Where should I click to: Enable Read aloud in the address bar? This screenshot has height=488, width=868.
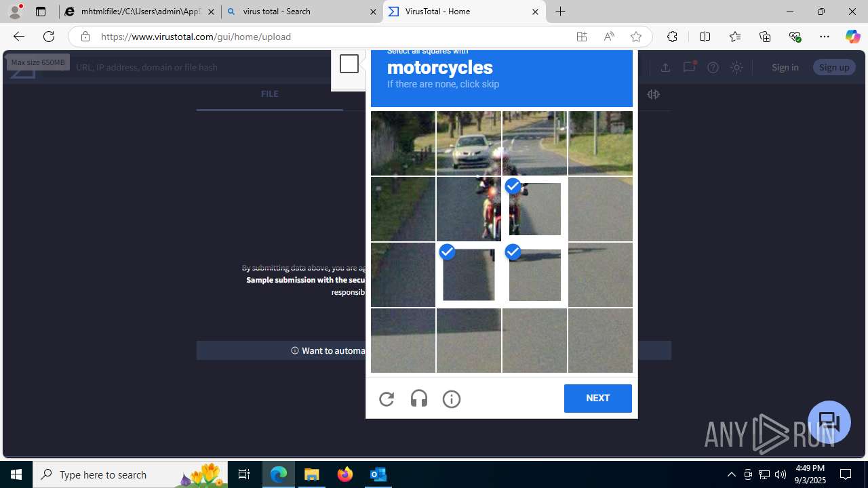point(609,37)
